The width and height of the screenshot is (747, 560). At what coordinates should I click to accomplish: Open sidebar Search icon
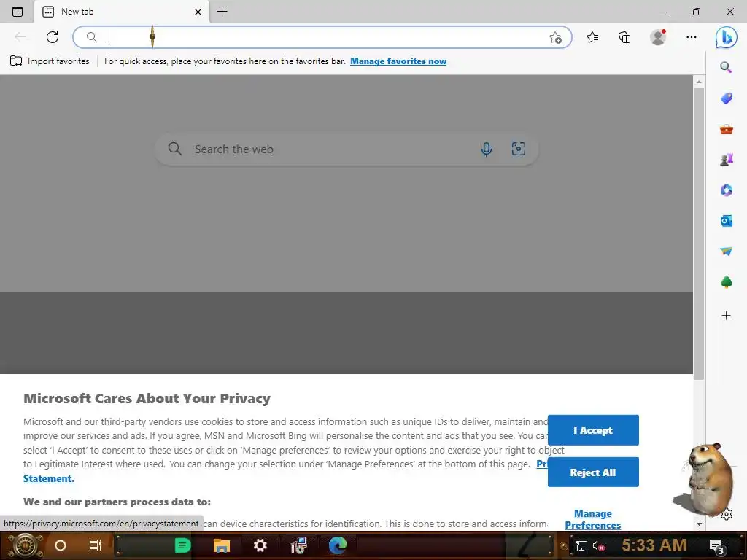point(726,67)
